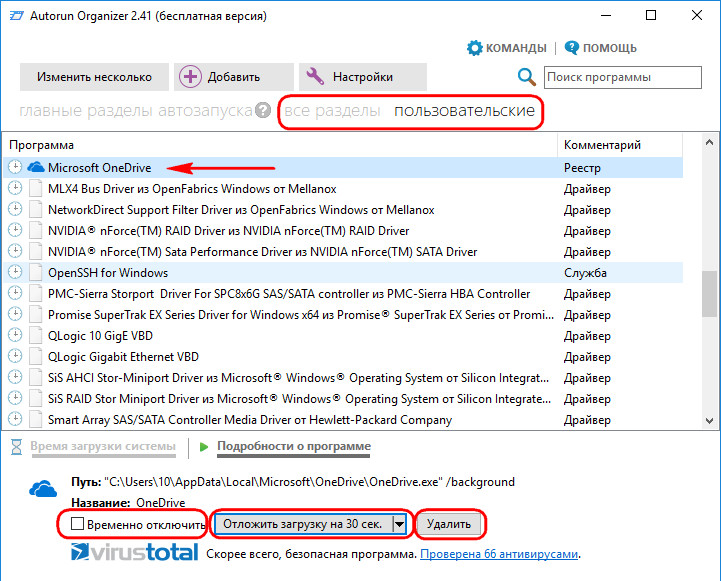The width and height of the screenshot is (721, 581).
Task: Click the VirusTotal logo
Action: click(x=135, y=552)
